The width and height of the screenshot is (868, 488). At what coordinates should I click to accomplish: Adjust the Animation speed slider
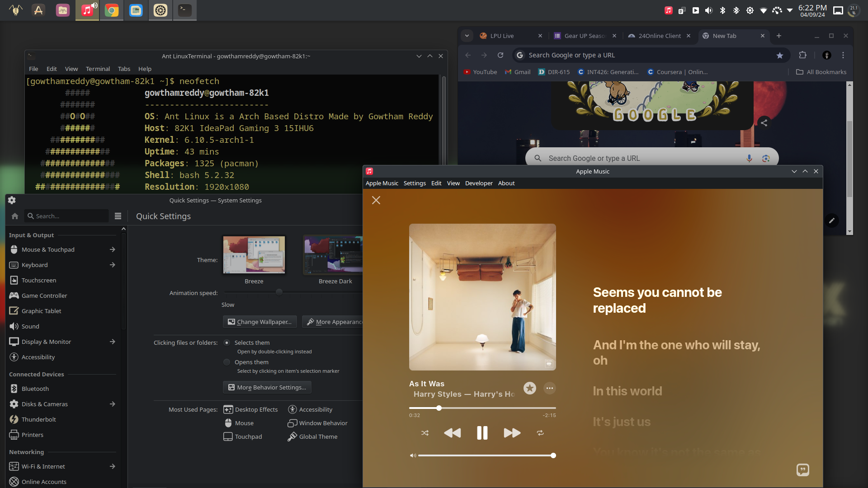(292, 292)
